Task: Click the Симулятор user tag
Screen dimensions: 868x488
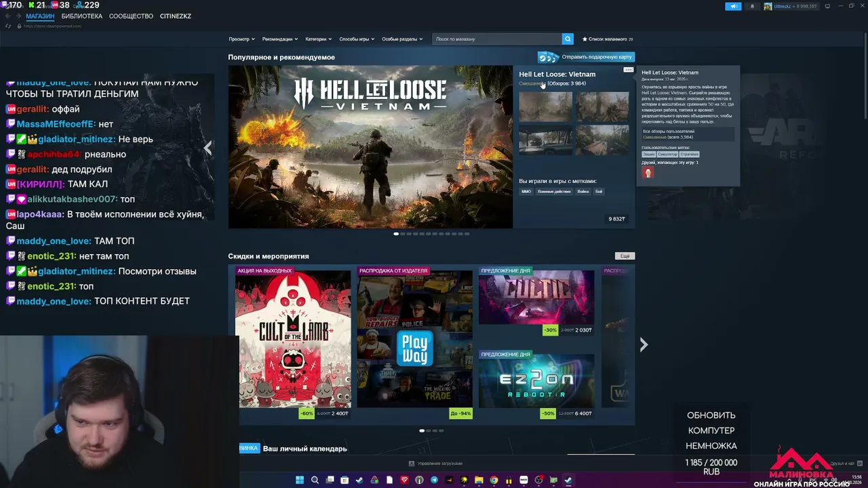Action: [x=667, y=155]
